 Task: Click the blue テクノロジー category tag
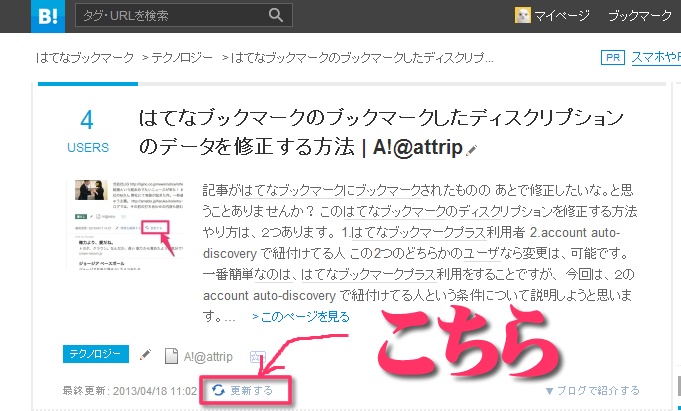coord(97,354)
